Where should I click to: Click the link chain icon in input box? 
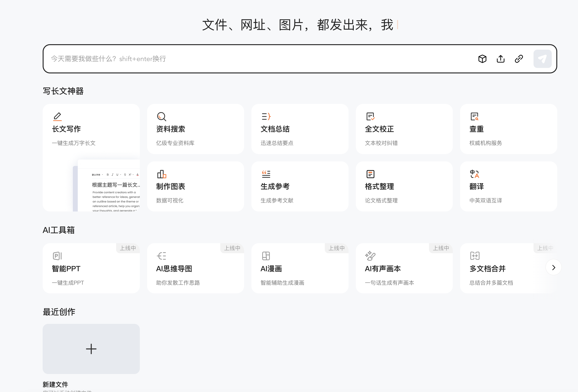point(519,59)
